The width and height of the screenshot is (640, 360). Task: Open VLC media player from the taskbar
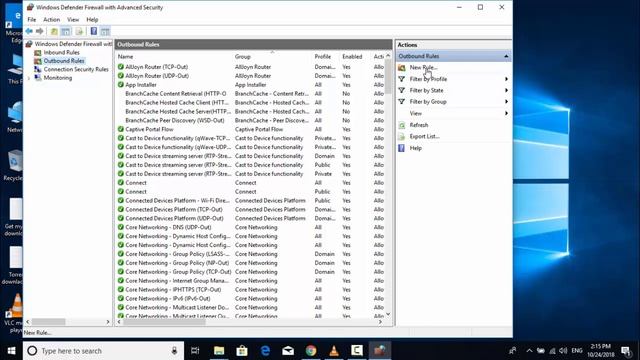coord(334,351)
